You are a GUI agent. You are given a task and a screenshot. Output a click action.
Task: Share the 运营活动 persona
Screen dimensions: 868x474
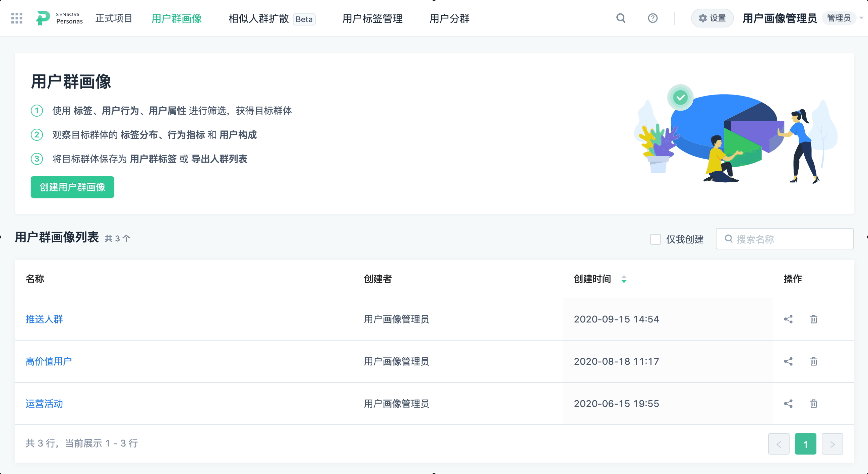pyautogui.click(x=788, y=404)
